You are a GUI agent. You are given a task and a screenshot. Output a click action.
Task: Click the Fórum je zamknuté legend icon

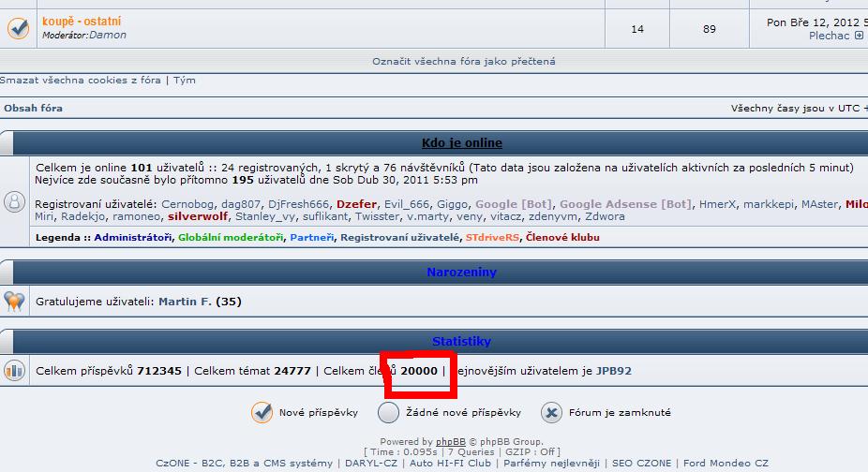click(x=552, y=412)
